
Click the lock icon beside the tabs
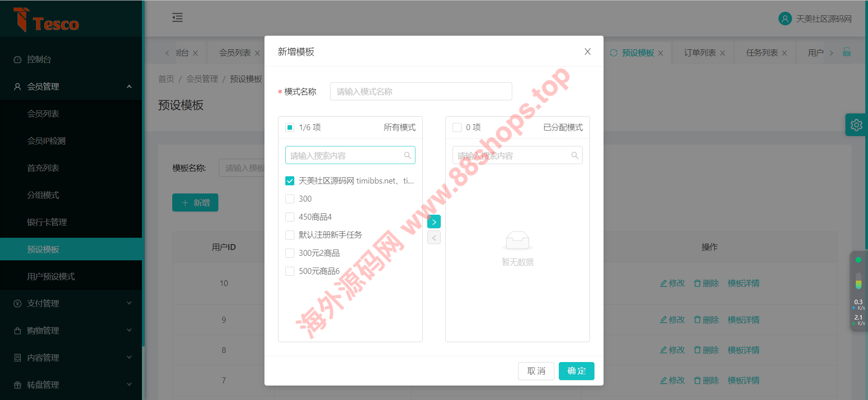coord(847,52)
